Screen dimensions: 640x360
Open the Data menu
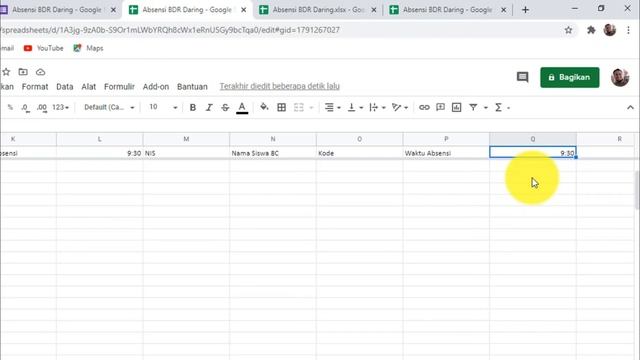(x=64, y=87)
